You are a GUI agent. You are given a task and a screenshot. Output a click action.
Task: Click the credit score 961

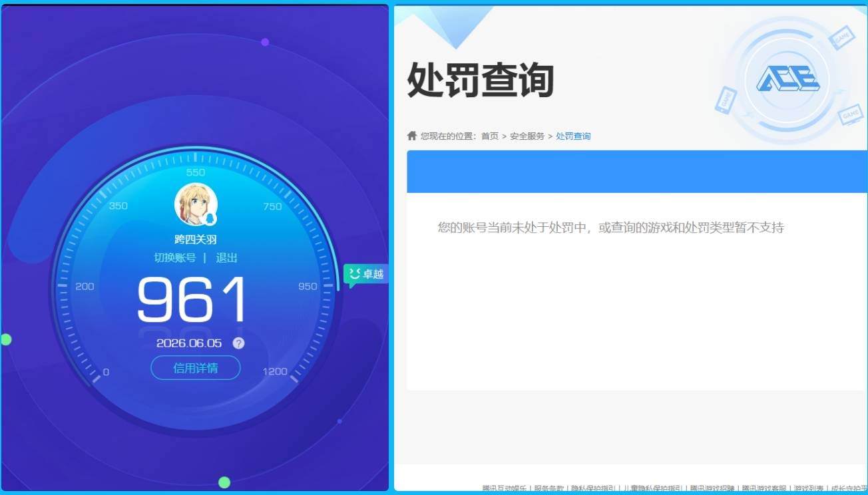click(x=192, y=300)
